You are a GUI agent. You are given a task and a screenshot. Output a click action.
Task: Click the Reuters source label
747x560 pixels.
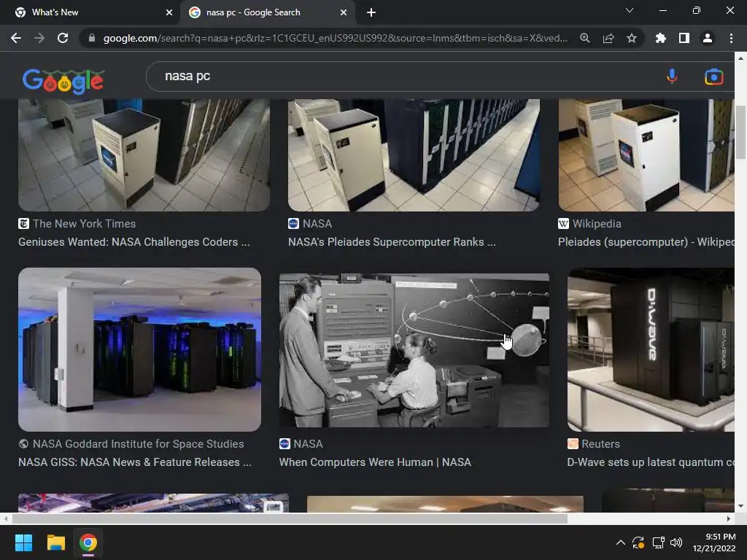(x=601, y=444)
